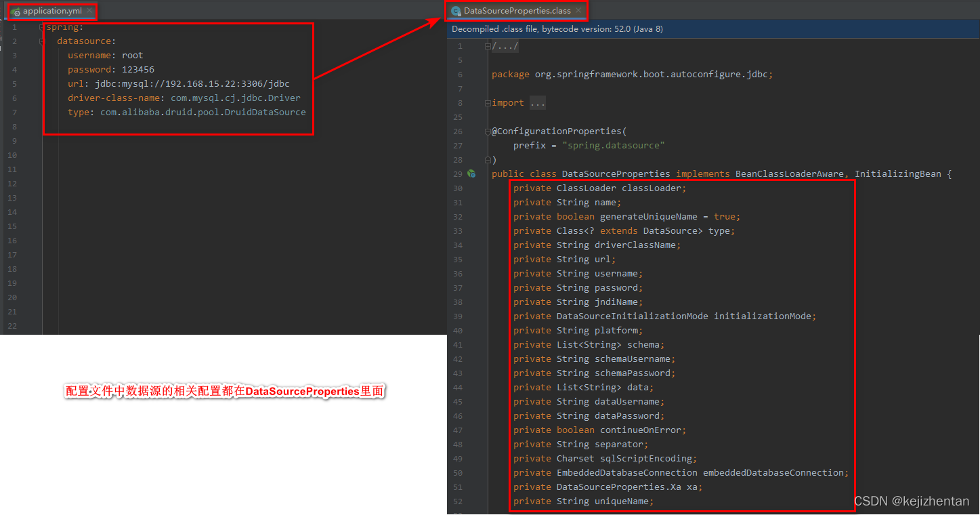Switch to the DataSourceProperties.class tab
The image size is (980, 515).
(x=517, y=11)
